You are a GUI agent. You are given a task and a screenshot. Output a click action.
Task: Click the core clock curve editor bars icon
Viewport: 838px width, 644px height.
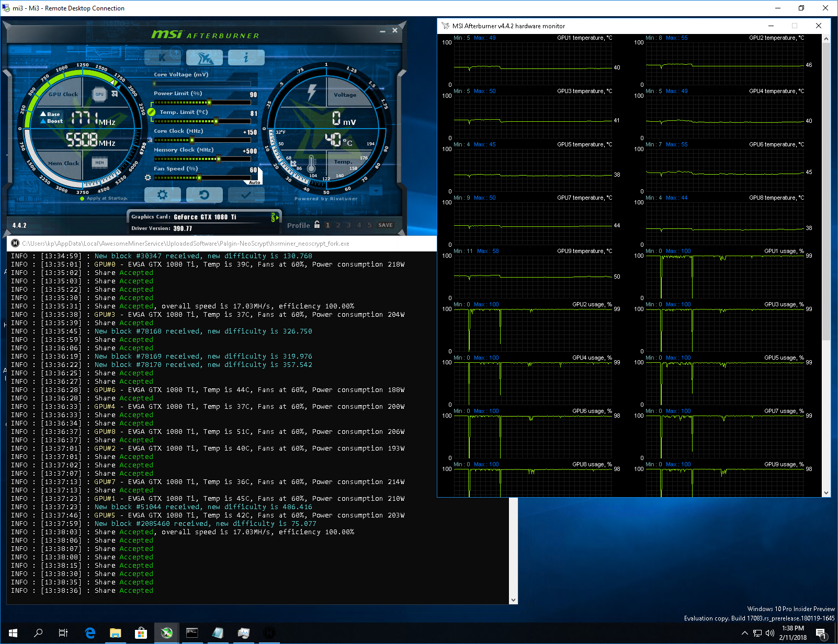point(150,140)
